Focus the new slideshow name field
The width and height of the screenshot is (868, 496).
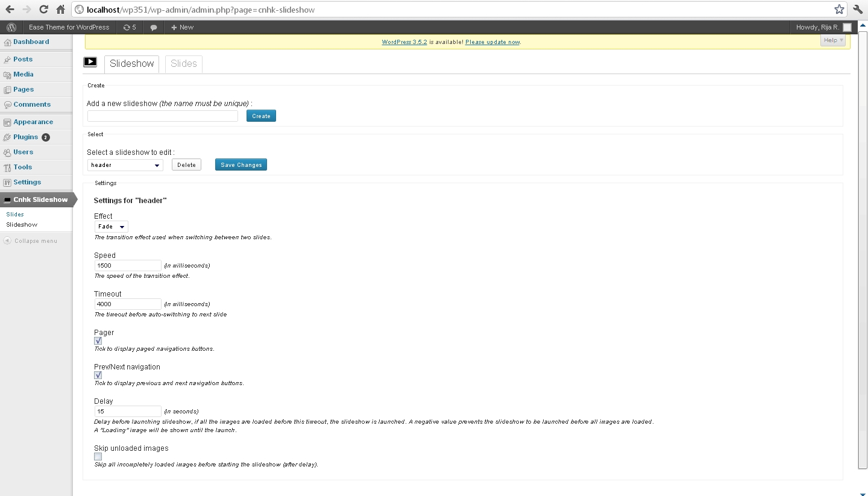pos(163,116)
